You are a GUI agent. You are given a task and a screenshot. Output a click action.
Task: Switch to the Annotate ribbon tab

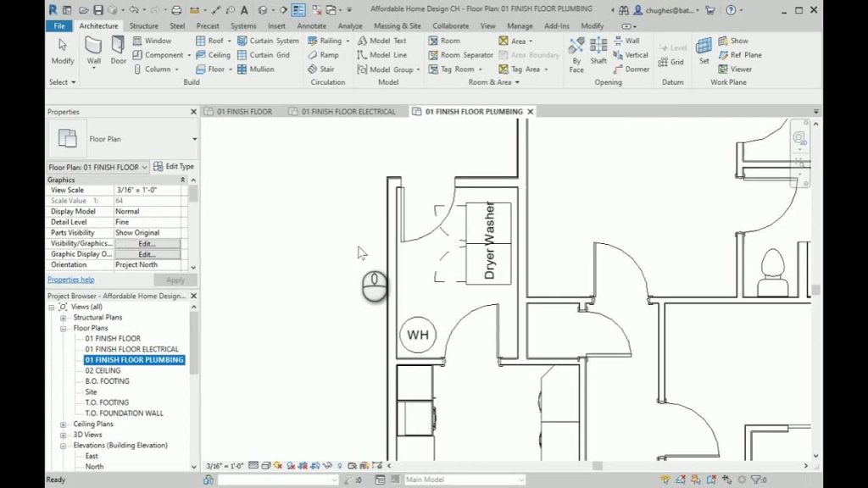(311, 25)
